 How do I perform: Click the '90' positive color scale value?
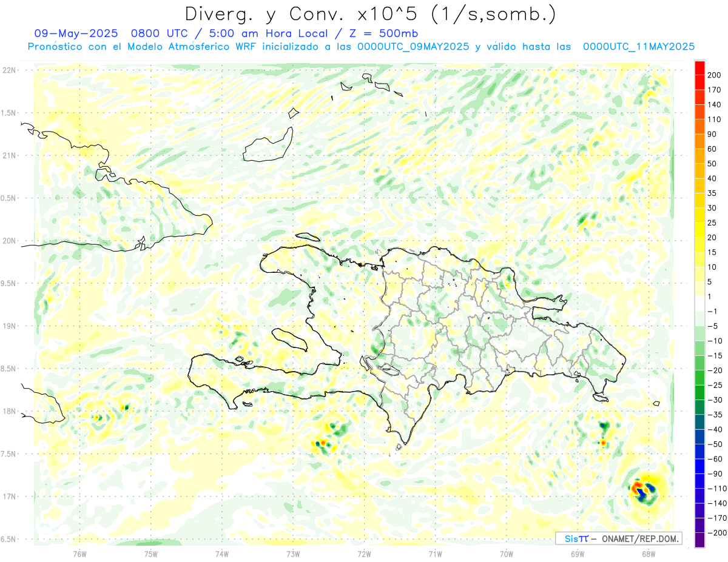tap(713, 134)
